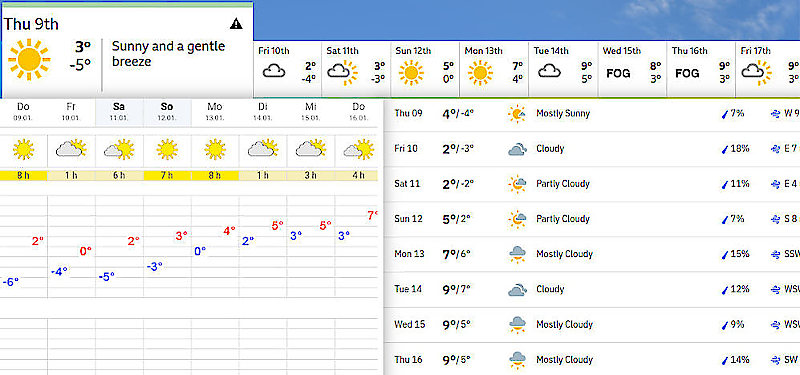This screenshot has height=375, width=800.
Task: Open the Fri 10 Cloudy row
Action: (x=592, y=149)
